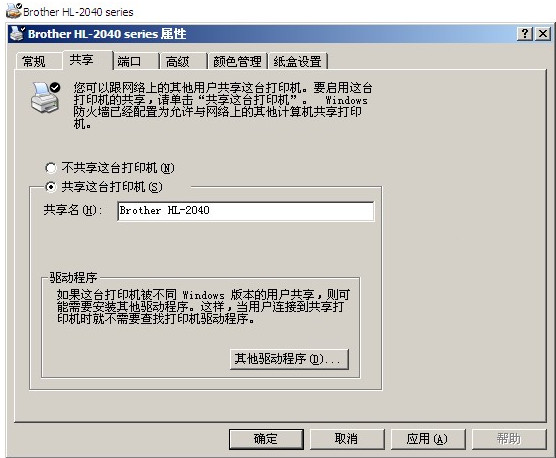Open the 常规 tab
This screenshot has width=556, height=458.
point(34,62)
